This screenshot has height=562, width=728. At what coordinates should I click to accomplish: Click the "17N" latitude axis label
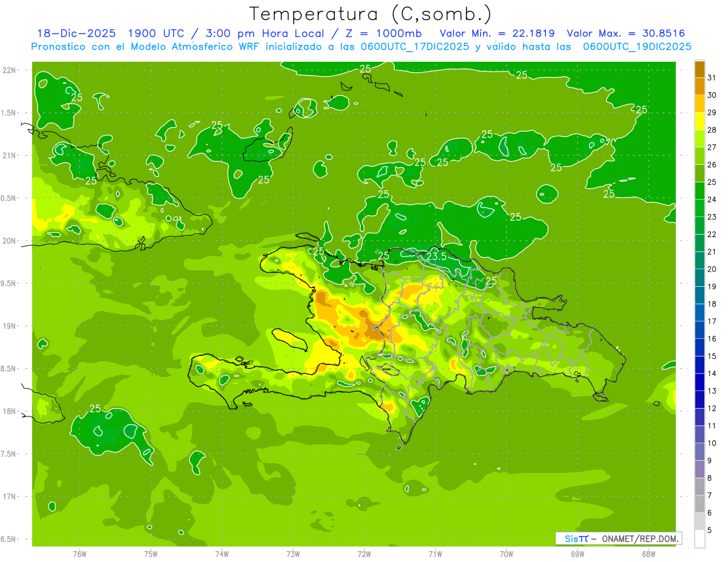pyautogui.click(x=9, y=497)
